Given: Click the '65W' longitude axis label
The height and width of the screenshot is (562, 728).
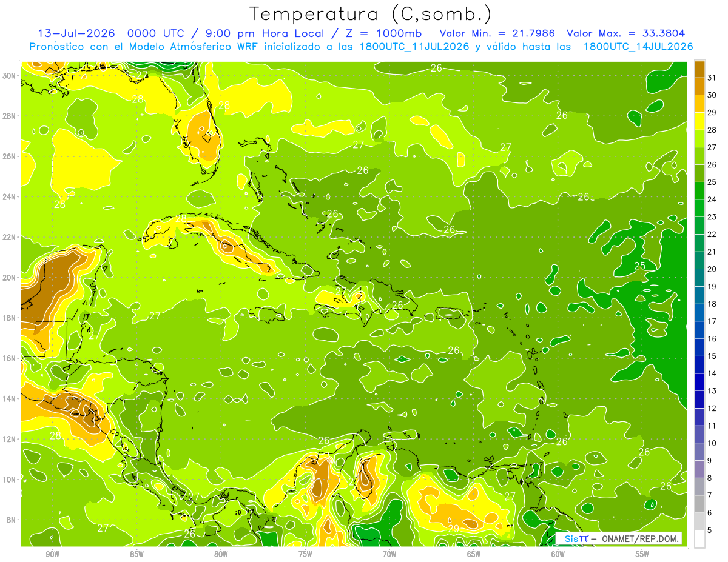Looking at the screenshot, I should (x=474, y=555).
